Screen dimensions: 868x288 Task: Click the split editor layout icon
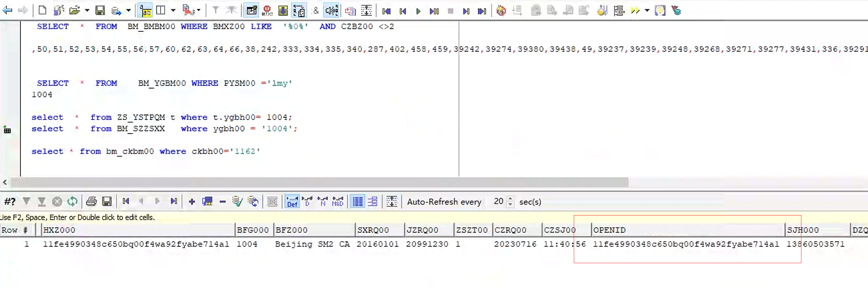click(161, 10)
